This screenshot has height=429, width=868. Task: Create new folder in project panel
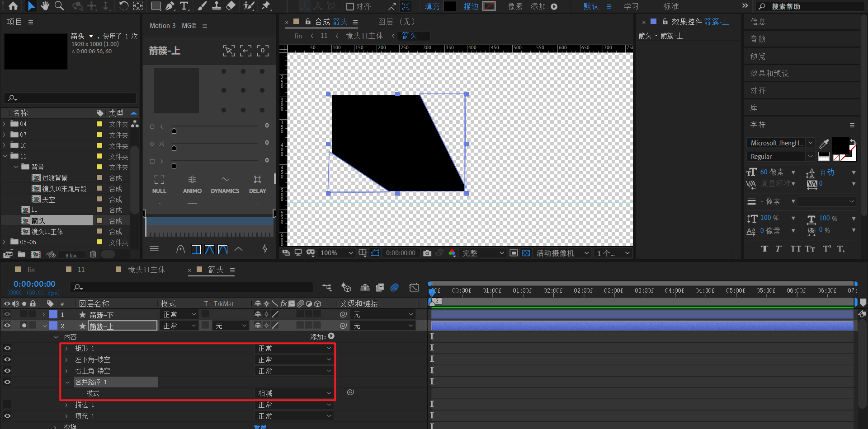(x=21, y=255)
